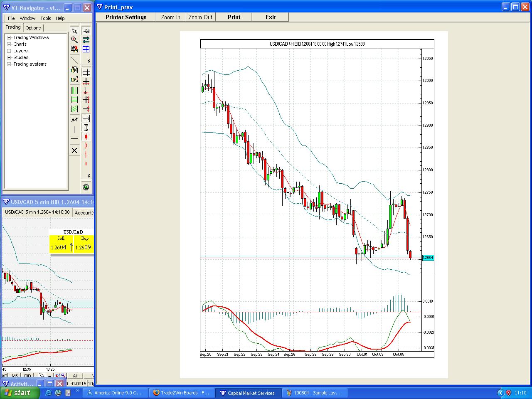Select the ticked trend line tool

[74, 121]
